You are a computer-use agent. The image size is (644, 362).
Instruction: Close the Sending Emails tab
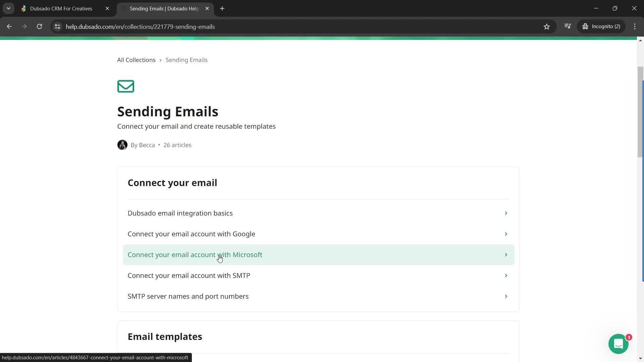(x=207, y=8)
